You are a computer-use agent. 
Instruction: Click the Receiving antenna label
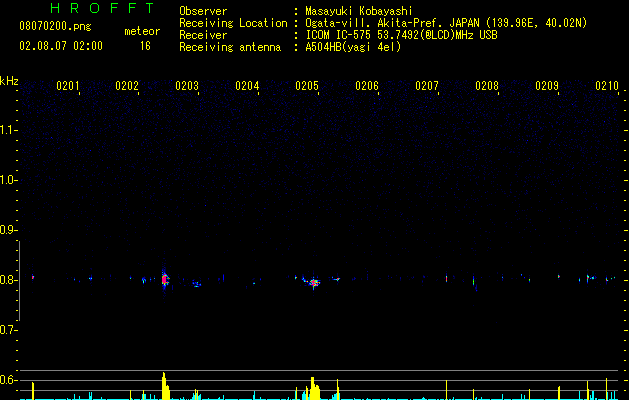pyautogui.click(x=230, y=47)
